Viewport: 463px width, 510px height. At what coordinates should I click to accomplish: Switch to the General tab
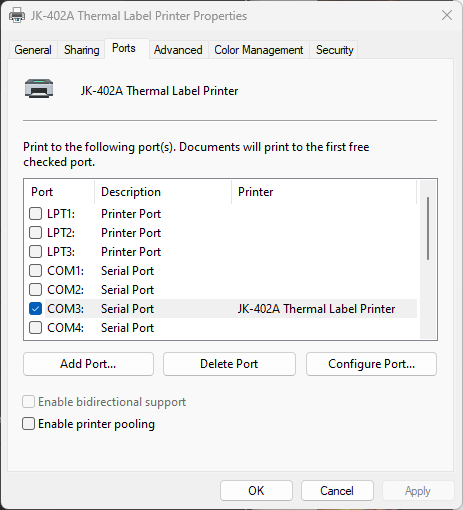click(x=33, y=50)
